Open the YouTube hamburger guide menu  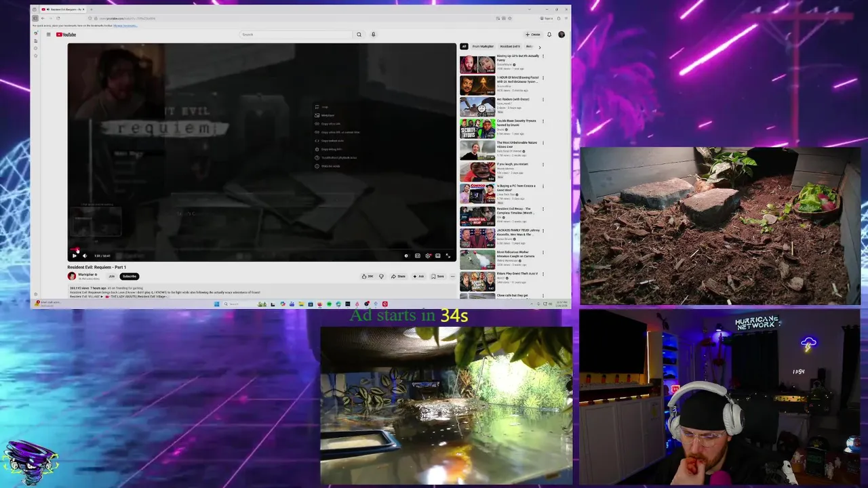click(x=48, y=35)
